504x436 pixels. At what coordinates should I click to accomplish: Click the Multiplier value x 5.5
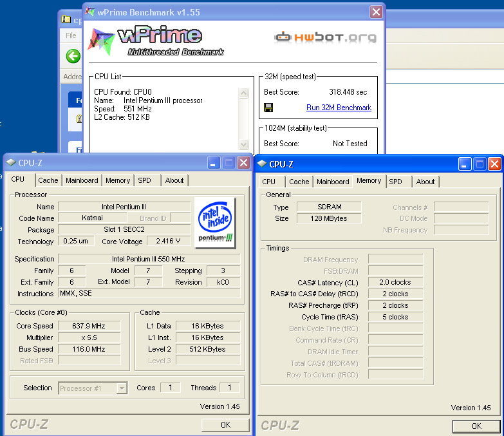coord(89,337)
